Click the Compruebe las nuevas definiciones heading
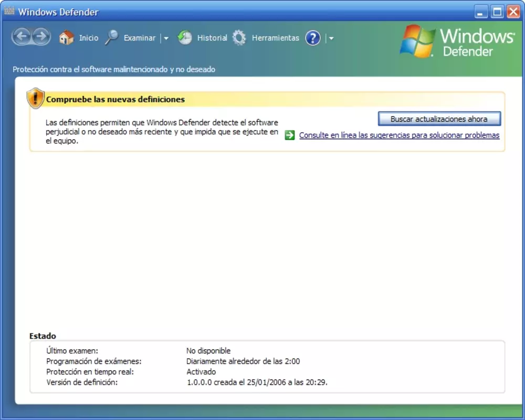This screenshot has width=525, height=420. 115,99
